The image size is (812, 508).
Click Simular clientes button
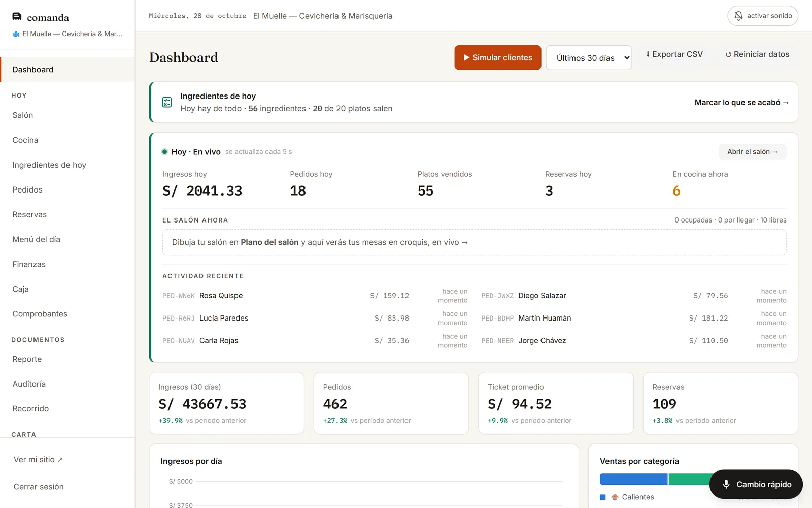(x=498, y=58)
